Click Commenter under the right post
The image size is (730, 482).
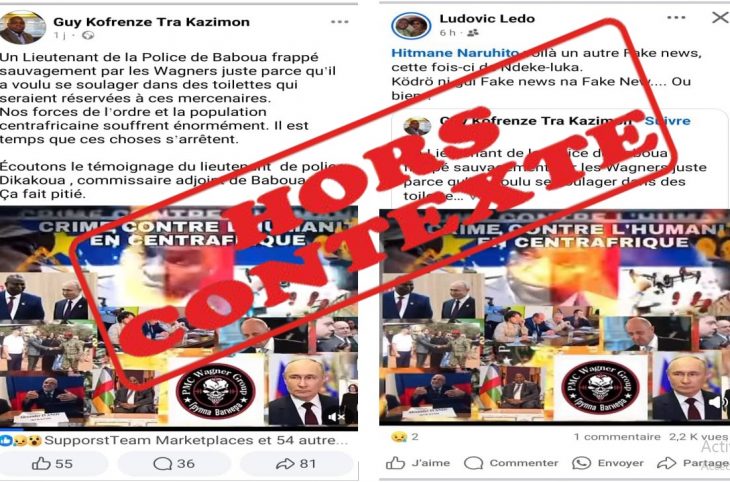click(x=511, y=463)
